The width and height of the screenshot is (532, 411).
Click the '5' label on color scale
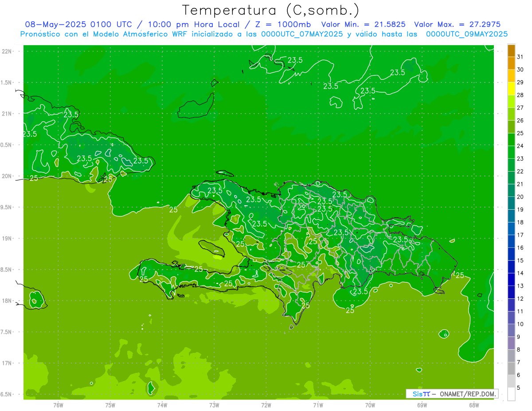(518, 388)
